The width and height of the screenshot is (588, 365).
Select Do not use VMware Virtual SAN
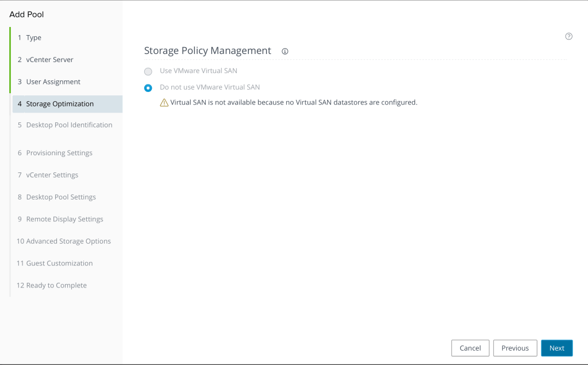(148, 88)
